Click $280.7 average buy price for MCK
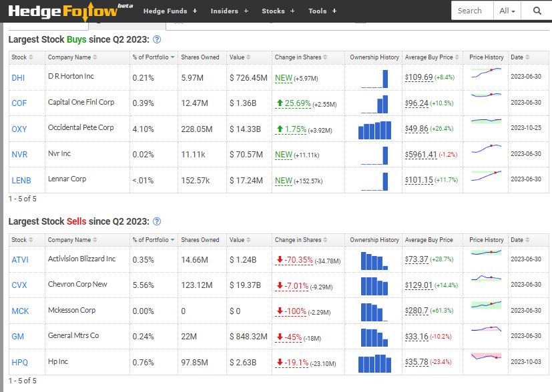 click(417, 311)
